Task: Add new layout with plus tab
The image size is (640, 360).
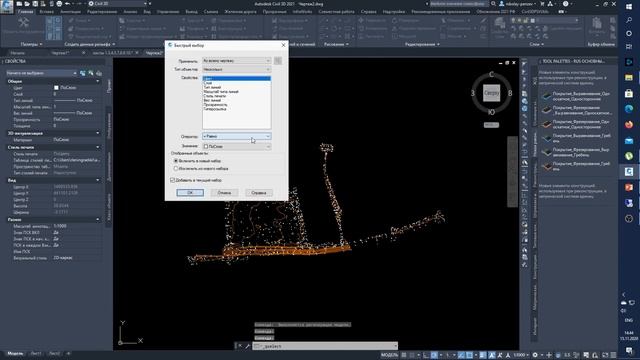Action: coord(69,353)
